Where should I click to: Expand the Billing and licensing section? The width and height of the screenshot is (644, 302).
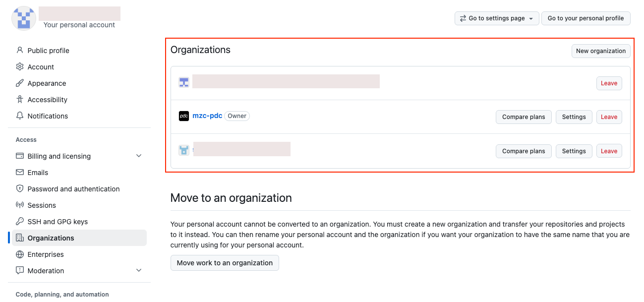(x=139, y=156)
